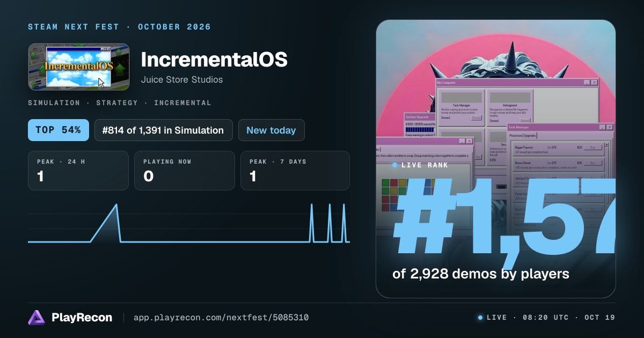Click the PlayRecon brand name
This screenshot has width=644, height=338.
(x=82, y=318)
